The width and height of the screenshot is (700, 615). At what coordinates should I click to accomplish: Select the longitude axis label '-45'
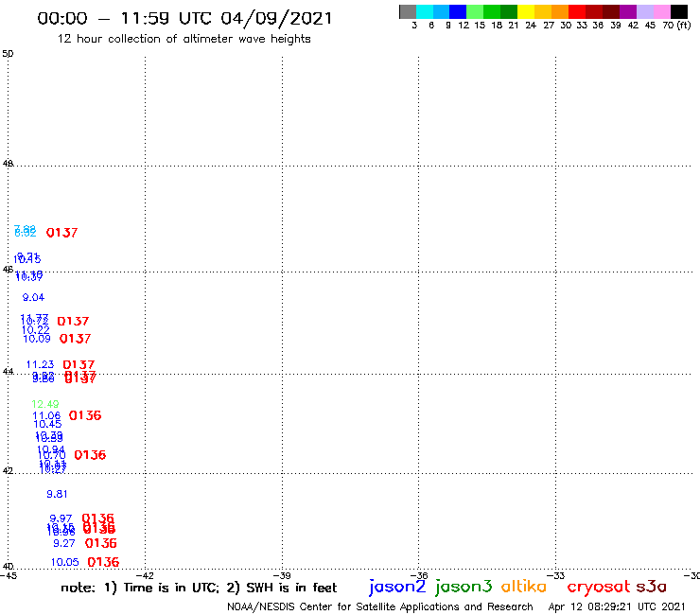(x=9, y=575)
